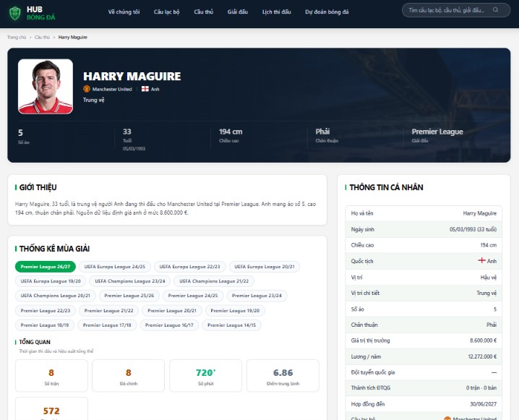Open the Câu lạc bộ menu
The height and width of the screenshot is (420, 519).
[166, 12]
